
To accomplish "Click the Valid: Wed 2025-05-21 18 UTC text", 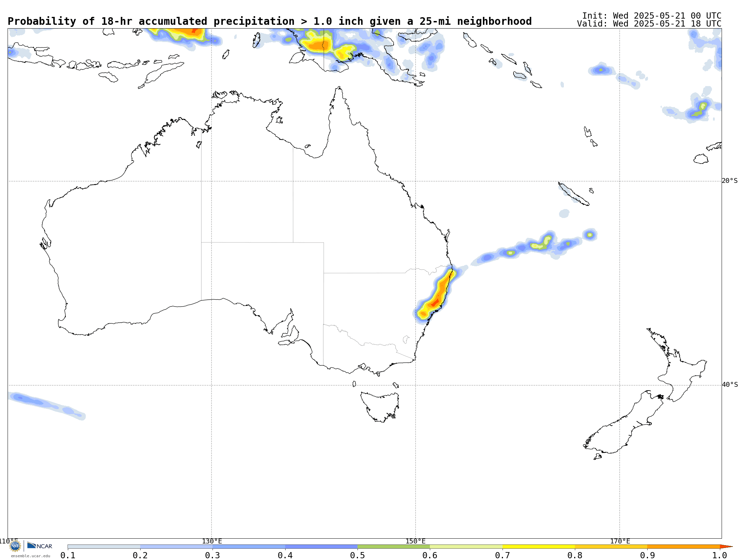I will click(x=649, y=24).
